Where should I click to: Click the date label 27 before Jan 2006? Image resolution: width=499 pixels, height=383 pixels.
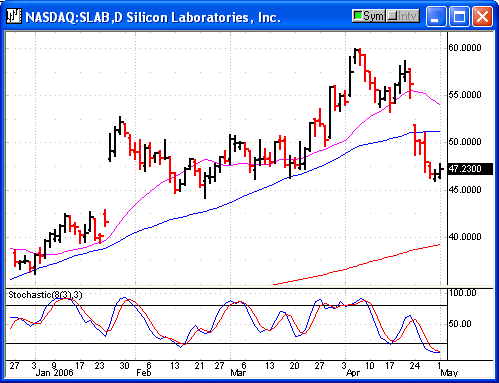(14, 366)
